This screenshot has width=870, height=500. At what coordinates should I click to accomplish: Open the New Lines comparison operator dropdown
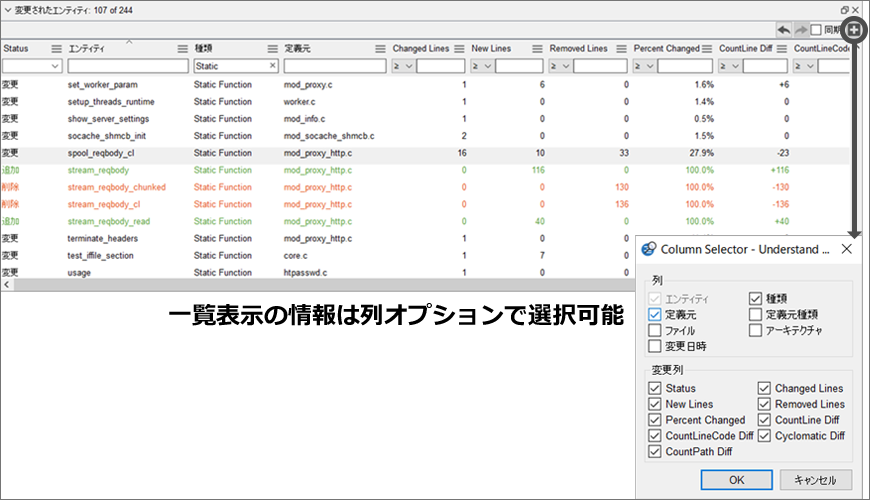point(482,66)
